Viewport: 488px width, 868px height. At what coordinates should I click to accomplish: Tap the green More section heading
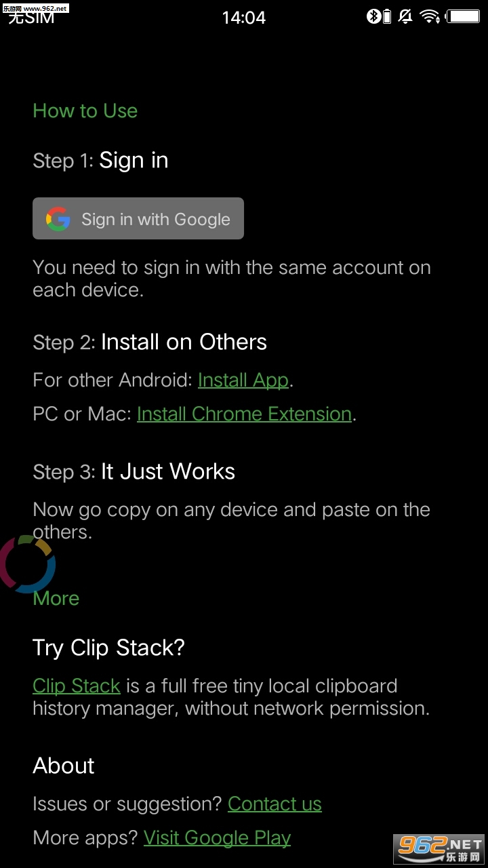[x=56, y=598]
